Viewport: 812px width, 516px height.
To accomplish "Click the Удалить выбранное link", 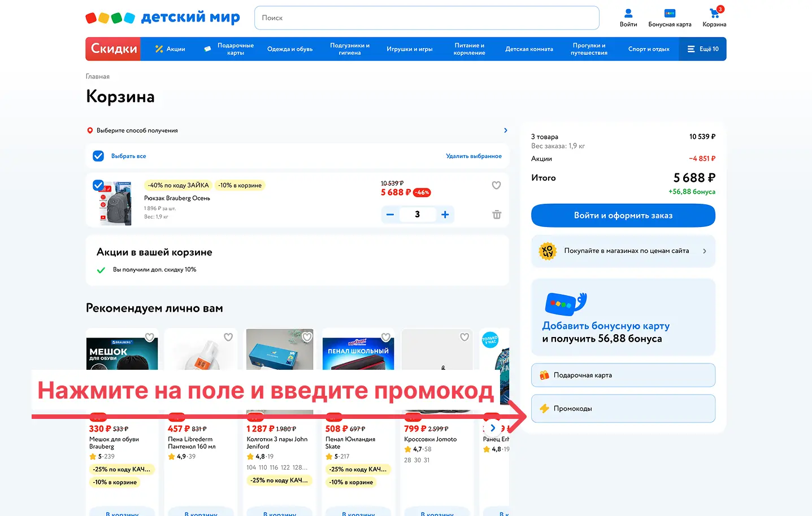I will [x=474, y=156].
